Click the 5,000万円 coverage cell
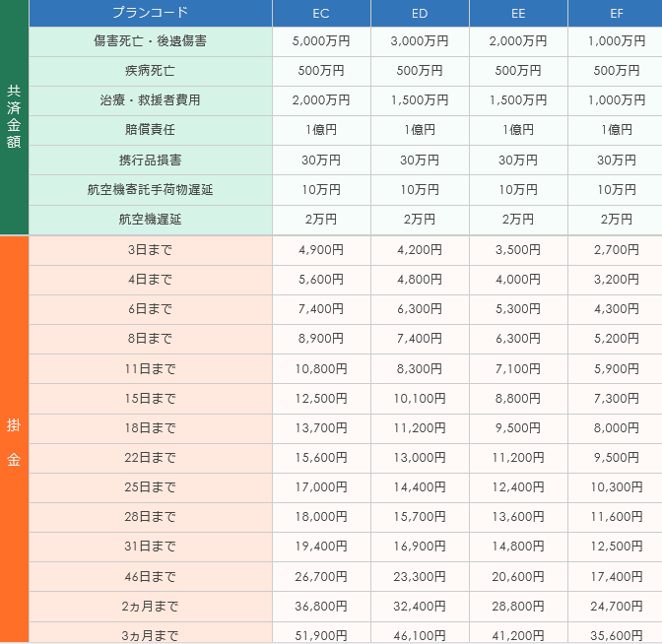The height and width of the screenshot is (644, 662). click(x=321, y=41)
